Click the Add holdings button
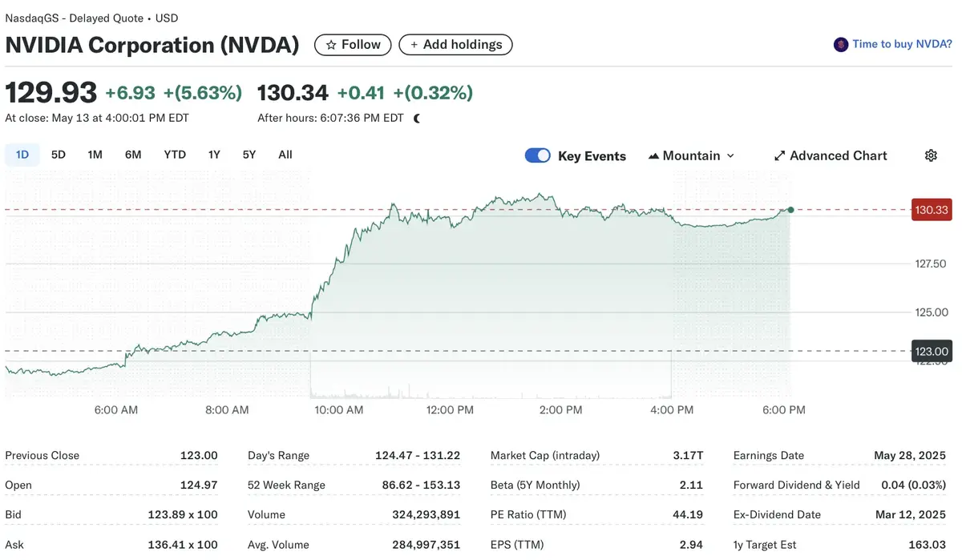This screenshot has width=962, height=560. pyautogui.click(x=455, y=45)
